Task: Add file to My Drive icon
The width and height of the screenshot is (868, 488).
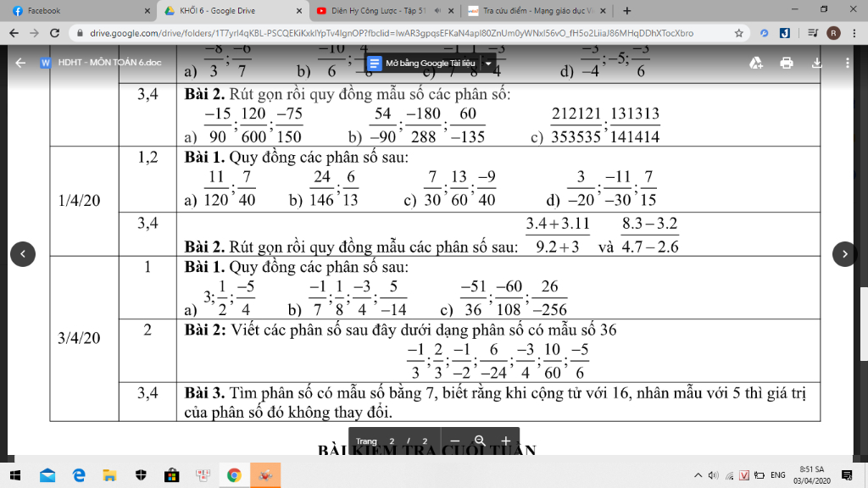Action: click(755, 63)
